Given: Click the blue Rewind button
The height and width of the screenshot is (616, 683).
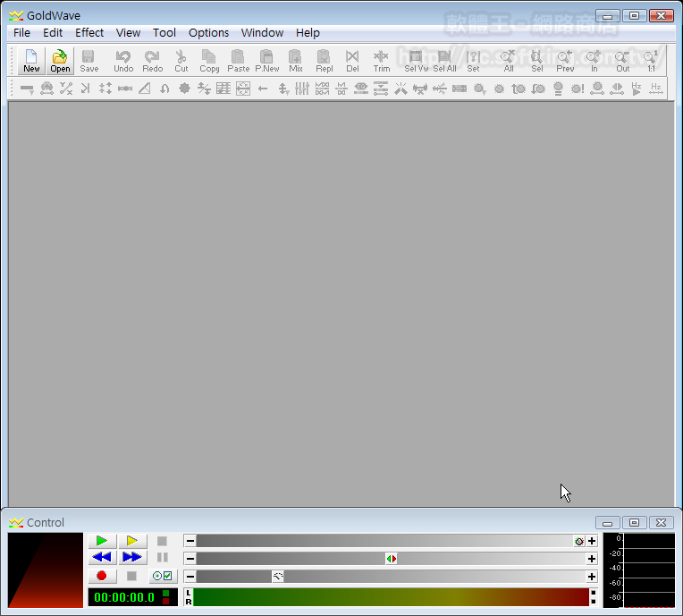Looking at the screenshot, I should click(102, 558).
